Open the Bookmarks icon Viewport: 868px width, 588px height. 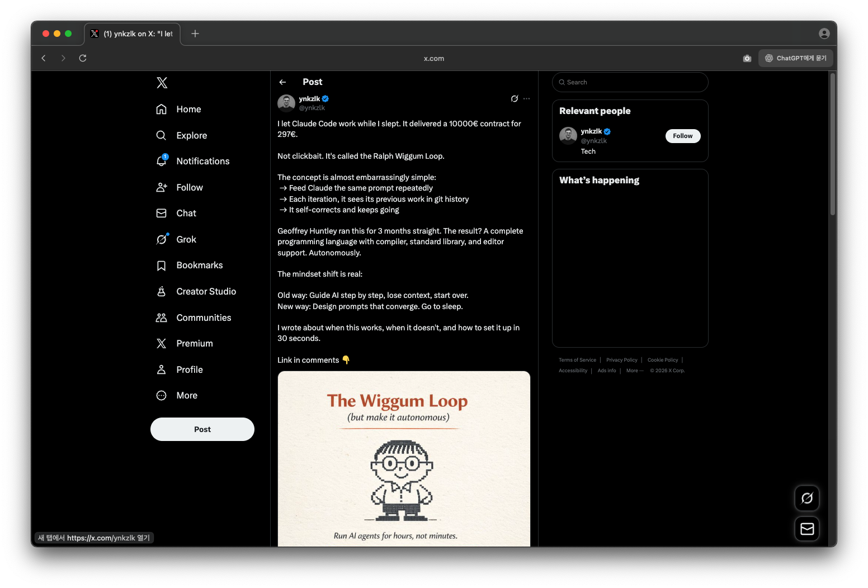pos(162,265)
